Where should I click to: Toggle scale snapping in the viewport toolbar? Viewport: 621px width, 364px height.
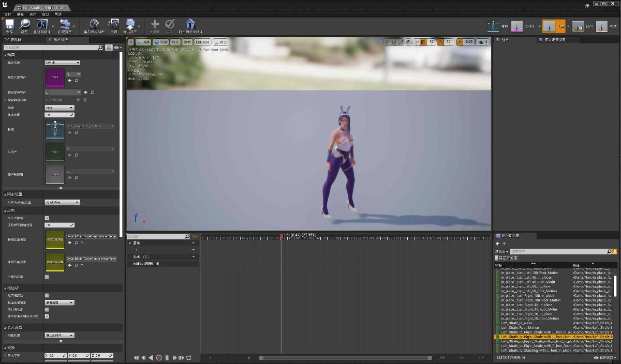[x=459, y=42]
